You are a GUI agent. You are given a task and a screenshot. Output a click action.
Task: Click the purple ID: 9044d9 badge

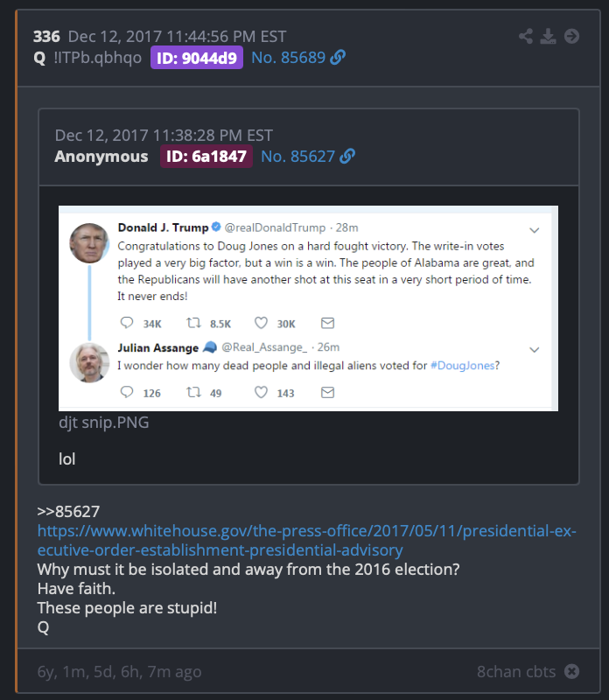(x=197, y=58)
